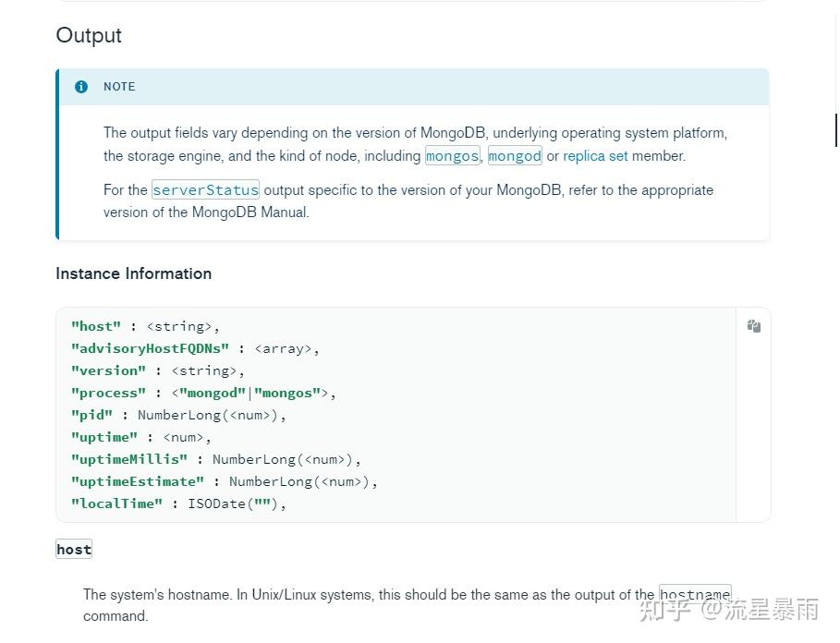Open the mongod link
The image size is (840, 643).
pyautogui.click(x=515, y=156)
